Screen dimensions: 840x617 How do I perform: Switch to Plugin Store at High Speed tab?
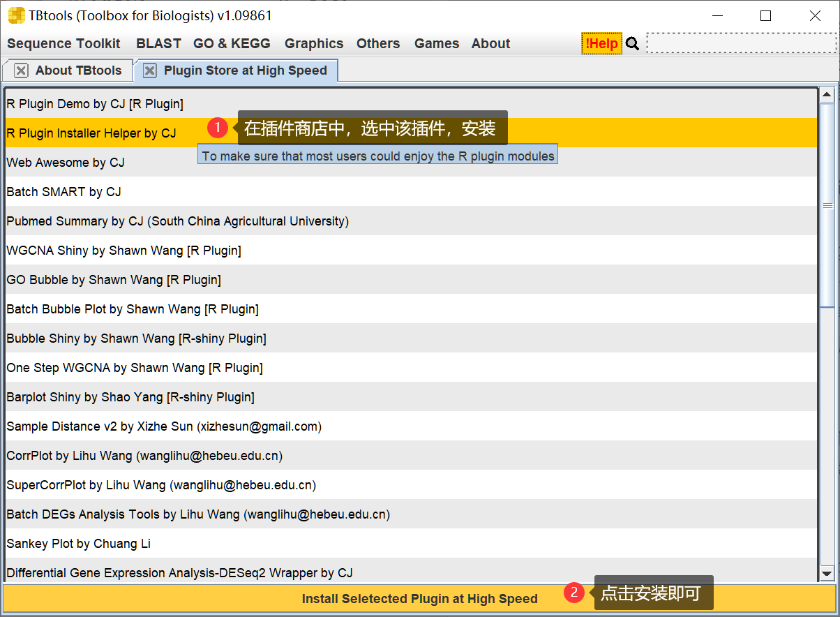point(236,70)
